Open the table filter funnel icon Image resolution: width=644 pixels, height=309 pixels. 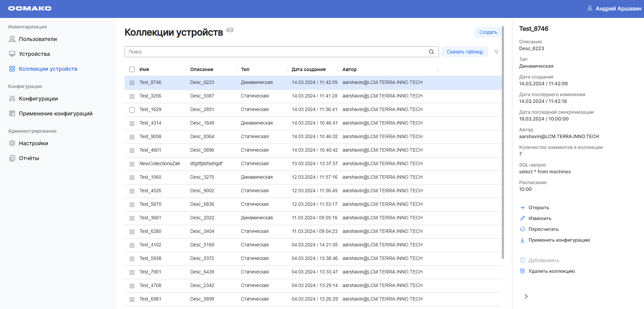pos(496,52)
